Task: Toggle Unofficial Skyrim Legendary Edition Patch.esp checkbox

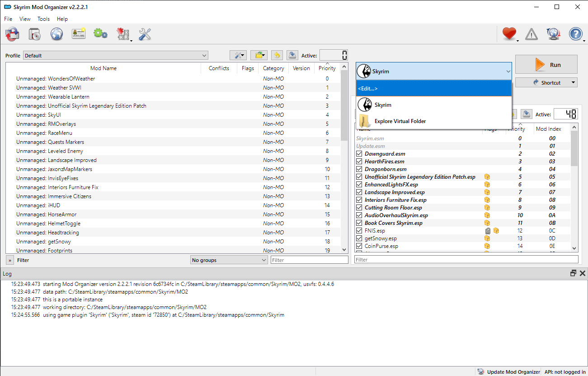Action: (359, 177)
